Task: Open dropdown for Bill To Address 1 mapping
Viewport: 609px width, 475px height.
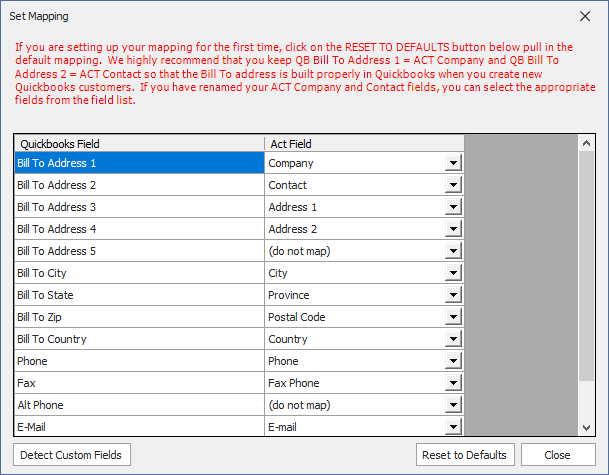Action: [x=453, y=163]
